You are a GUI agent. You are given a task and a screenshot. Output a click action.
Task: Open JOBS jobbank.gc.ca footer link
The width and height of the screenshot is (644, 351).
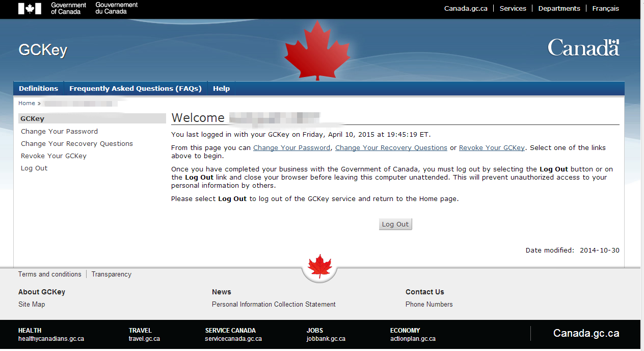(x=326, y=334)
